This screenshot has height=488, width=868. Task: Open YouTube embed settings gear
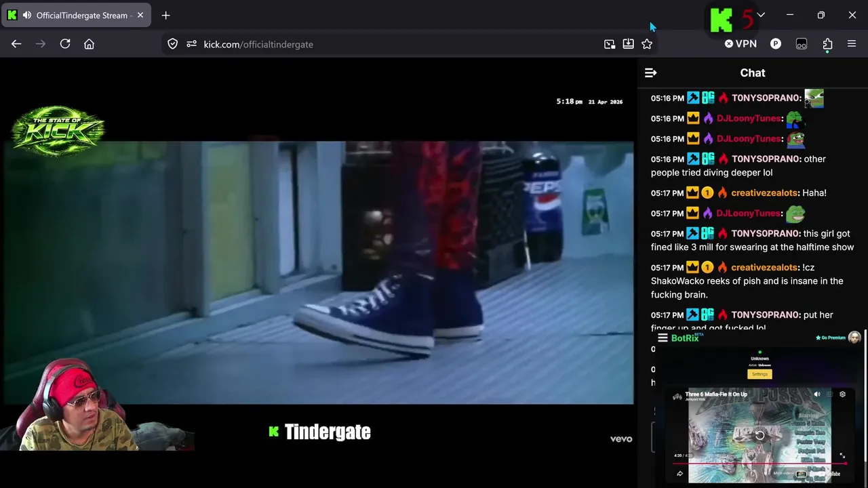pos(842,394)
